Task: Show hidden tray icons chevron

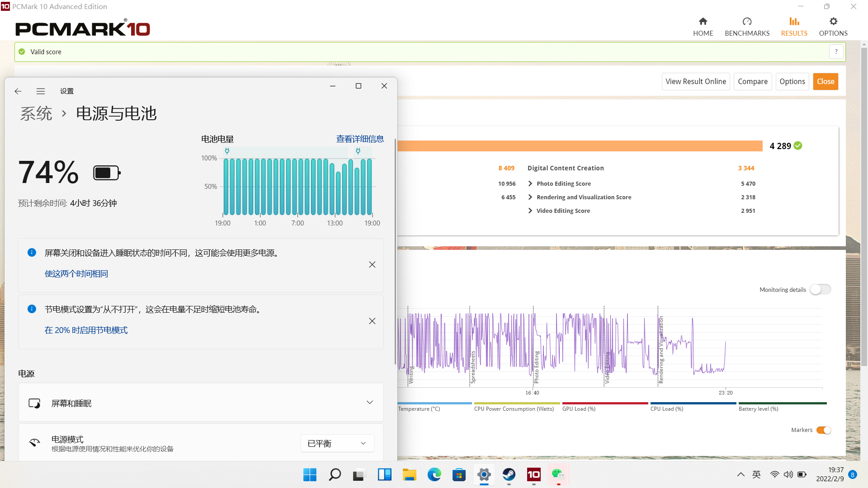Action: (x=741, y=474)
